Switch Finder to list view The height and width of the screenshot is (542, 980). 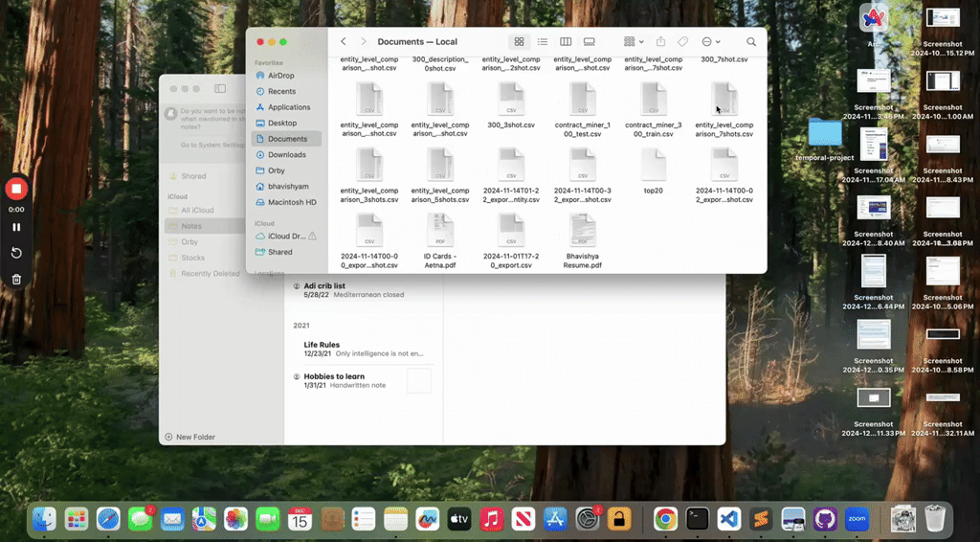point(543,42)
